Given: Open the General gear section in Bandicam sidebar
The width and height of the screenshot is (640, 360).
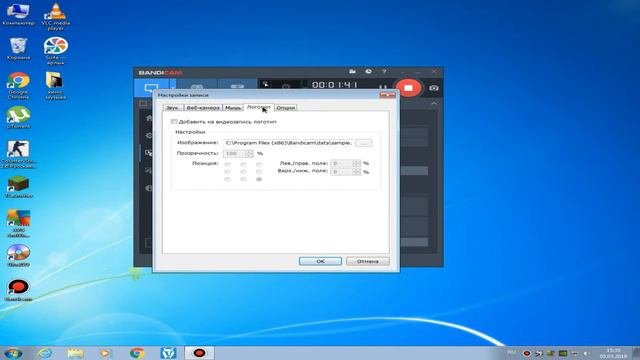Looking at the screenshot, I should [149, 136].
